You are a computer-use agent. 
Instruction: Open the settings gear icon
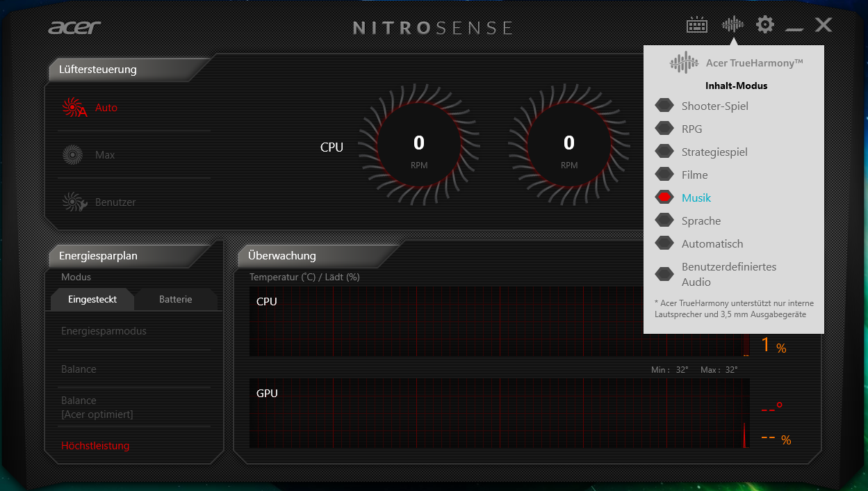pos(765,26)
